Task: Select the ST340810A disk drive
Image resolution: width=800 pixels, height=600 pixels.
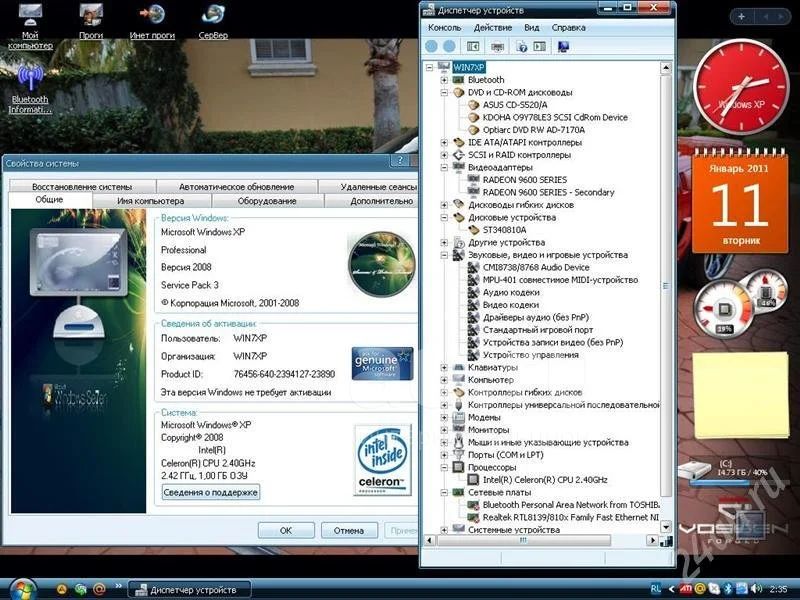Action: coord(505,230)
